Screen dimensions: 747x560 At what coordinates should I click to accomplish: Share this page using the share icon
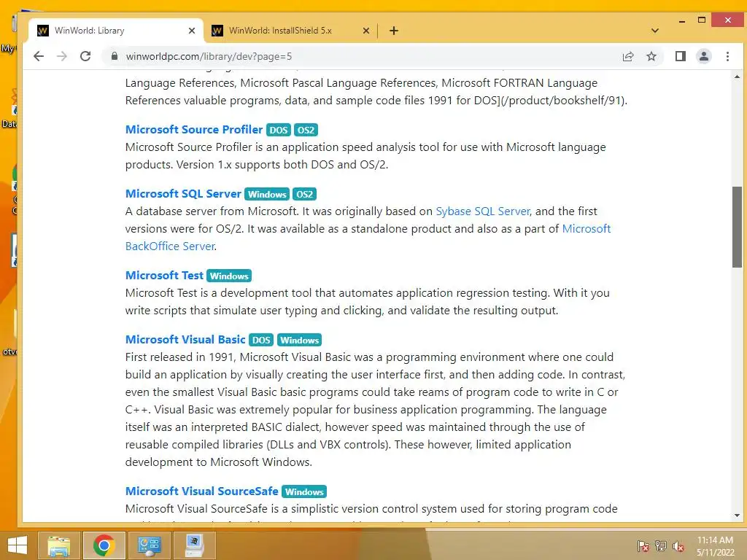tap(628, 56)
